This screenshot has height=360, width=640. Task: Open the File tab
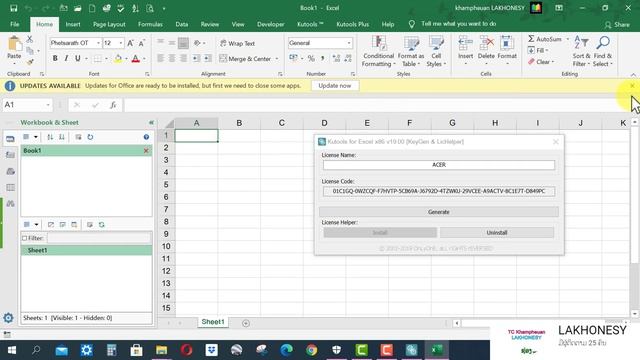[15, 24]
